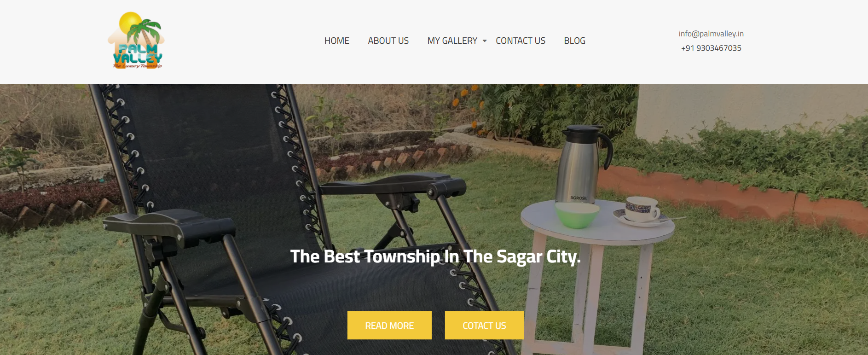The width and height of the screenshot is (868, 355).
Task: Click the Best Township headline text
Action: [x=435, y=256]
